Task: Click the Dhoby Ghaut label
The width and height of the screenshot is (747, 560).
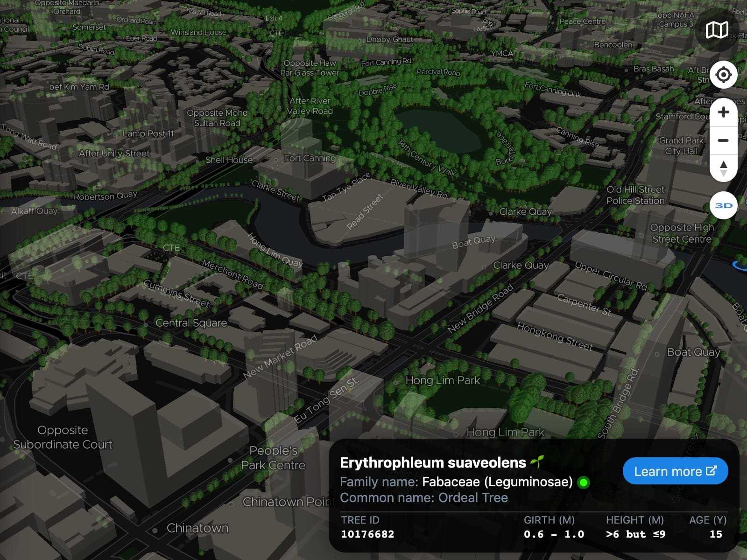Action: tap(389, 40)
